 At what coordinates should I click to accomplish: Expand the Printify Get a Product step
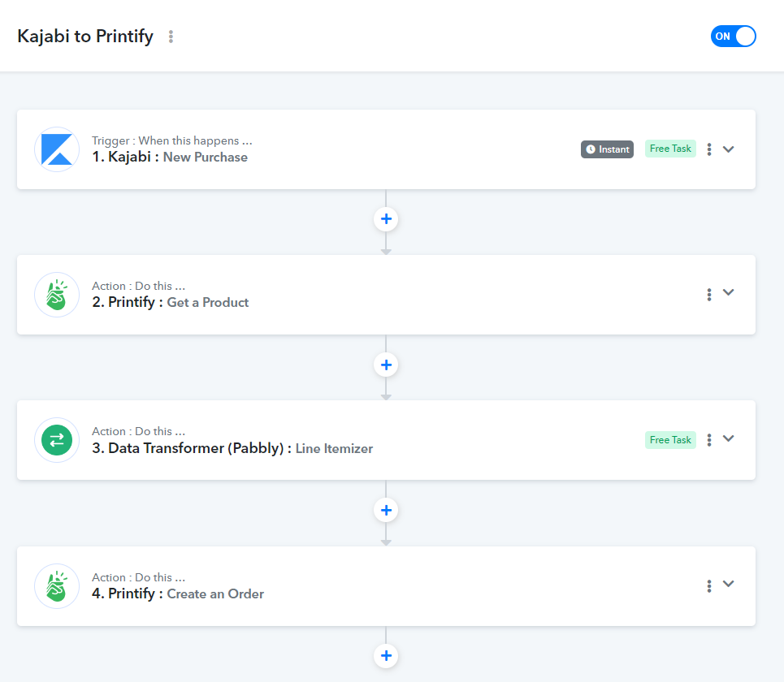tap(729, 292)
